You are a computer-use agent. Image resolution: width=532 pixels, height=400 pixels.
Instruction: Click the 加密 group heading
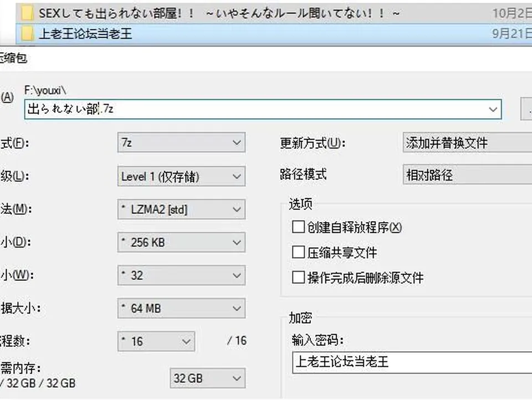coord(300,317)
